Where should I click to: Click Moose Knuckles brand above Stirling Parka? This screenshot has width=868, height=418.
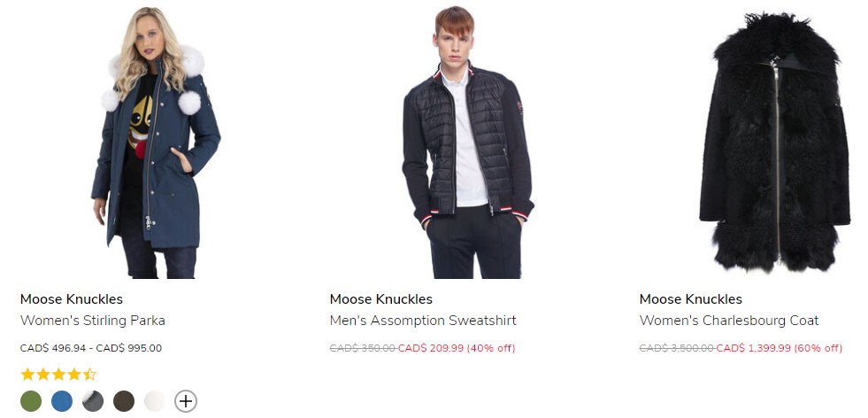(72, 299)
